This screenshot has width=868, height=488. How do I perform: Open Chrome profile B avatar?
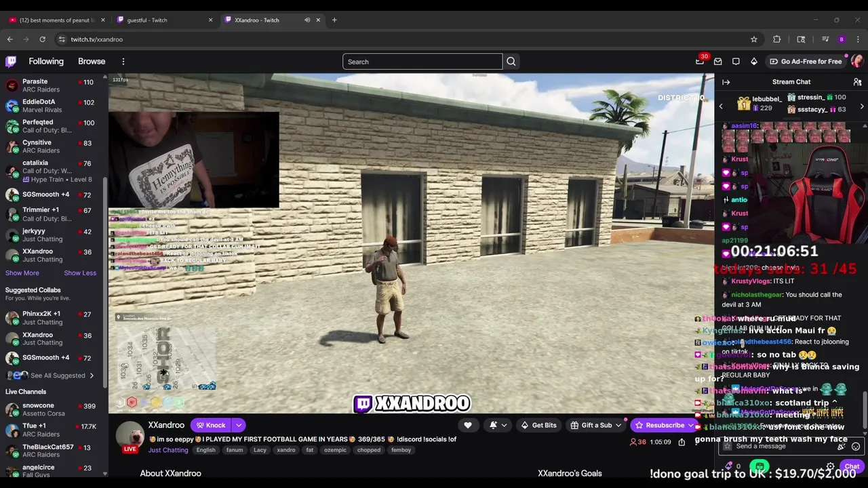(x=842, y=39)
